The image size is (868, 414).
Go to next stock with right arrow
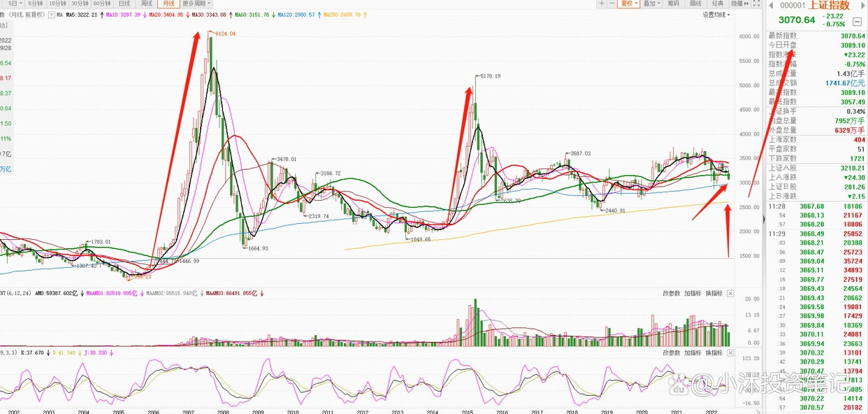[862, 6]
